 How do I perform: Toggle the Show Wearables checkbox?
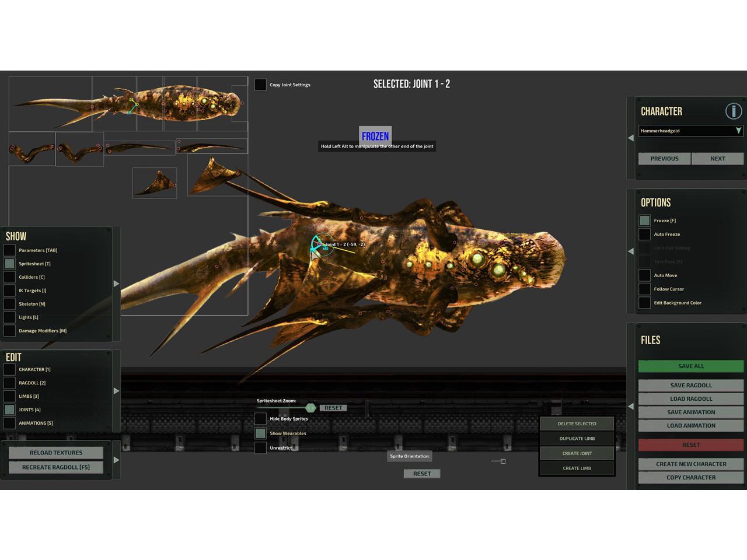260,433
